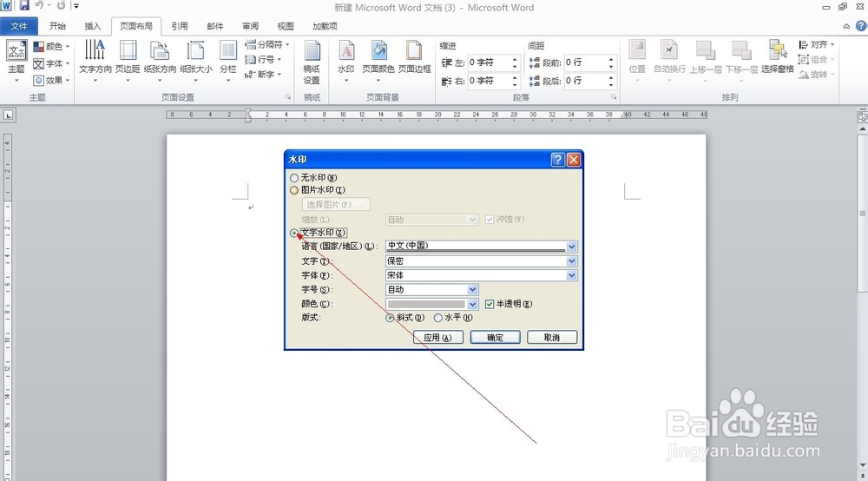Open Word help question mark icon
The height and width of the screenshot is (481, 868).
coord(861,26)
